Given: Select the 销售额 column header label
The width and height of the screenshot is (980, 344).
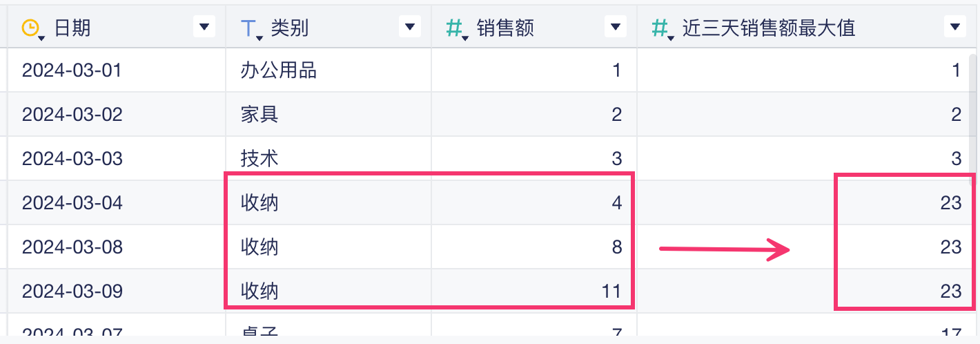Looking at the screenshot, I should [505, 28].
